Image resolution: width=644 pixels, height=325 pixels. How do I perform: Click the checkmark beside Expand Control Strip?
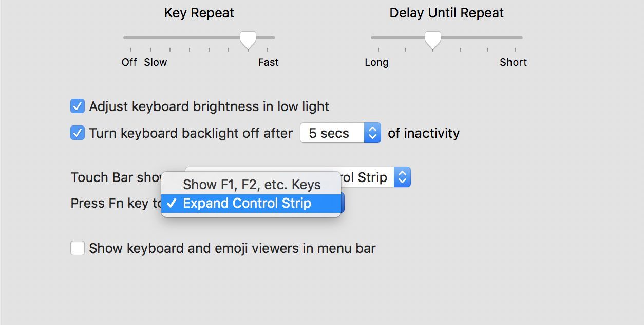(172, 204)
